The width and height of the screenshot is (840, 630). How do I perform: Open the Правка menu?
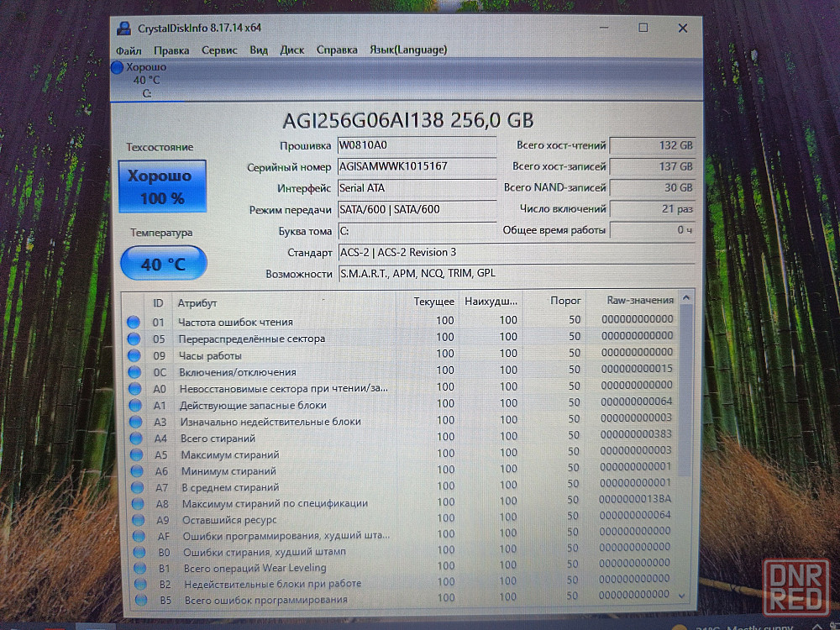(171, 50)
